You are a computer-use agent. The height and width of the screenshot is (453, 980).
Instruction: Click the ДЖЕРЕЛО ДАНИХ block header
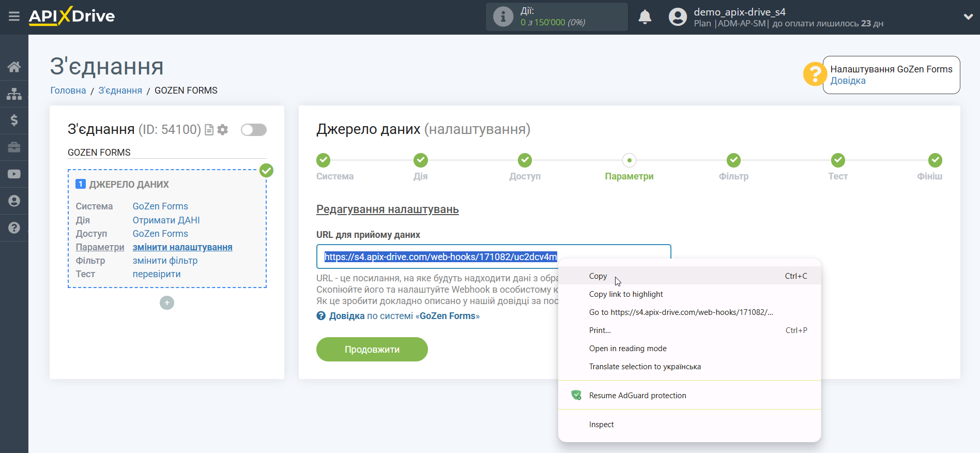129,185
